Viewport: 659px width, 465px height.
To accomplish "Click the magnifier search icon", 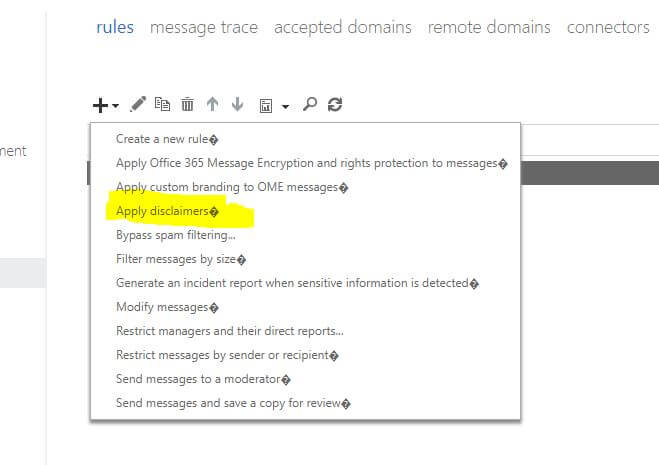I will 310,104.
